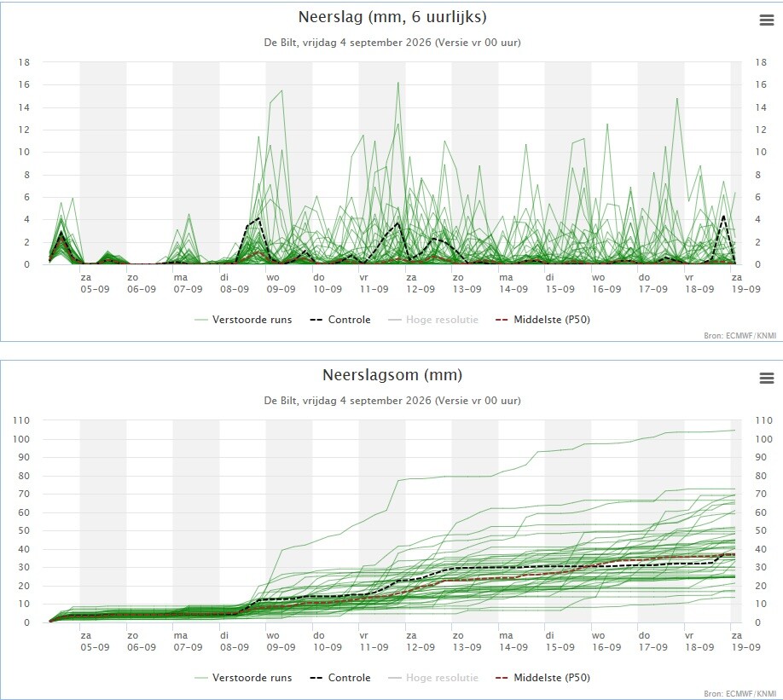The image size is (783, 700).
Task: Click the Neerslag (mm, 6 uurlijks) chart title
Action: [392, 17]
